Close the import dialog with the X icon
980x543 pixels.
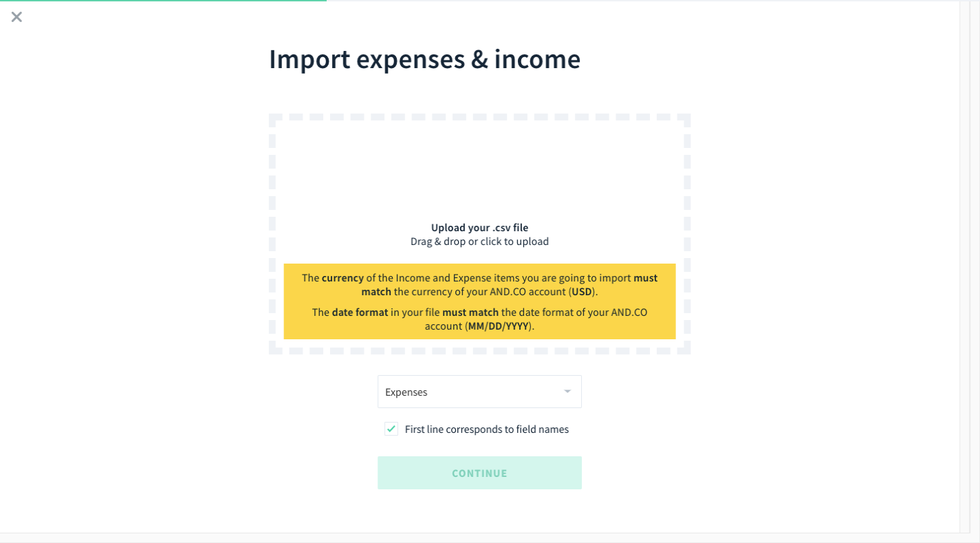pos(17,17)
